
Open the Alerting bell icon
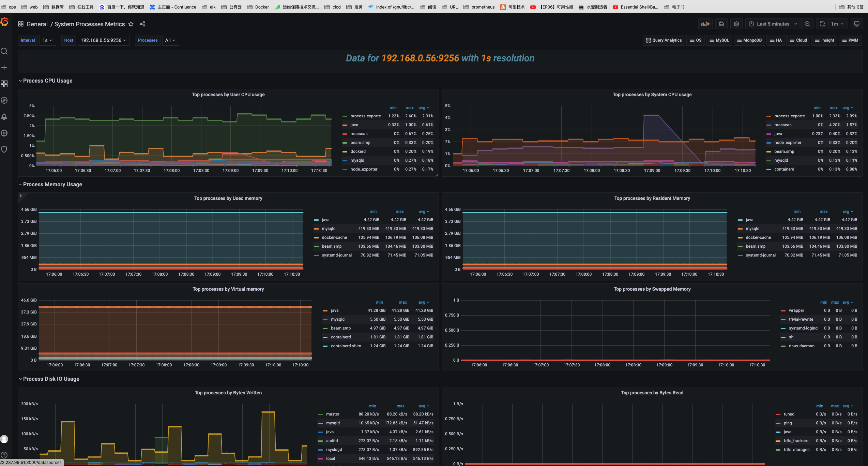tap(4, 117)
